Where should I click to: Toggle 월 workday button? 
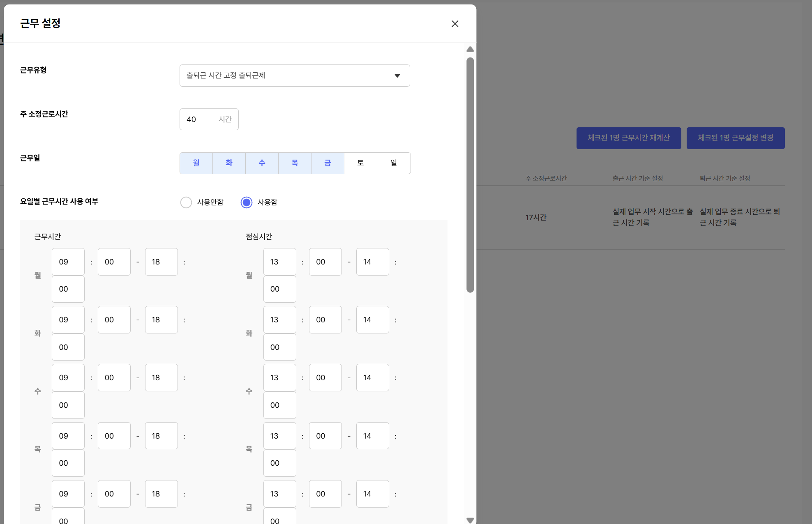196,163
